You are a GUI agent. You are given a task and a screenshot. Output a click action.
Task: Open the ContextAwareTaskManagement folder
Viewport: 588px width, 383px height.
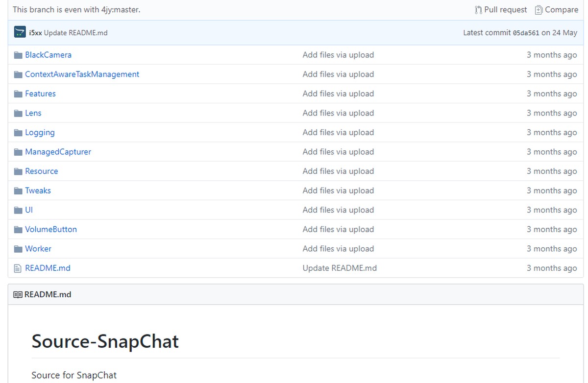(x=82, y=74)
